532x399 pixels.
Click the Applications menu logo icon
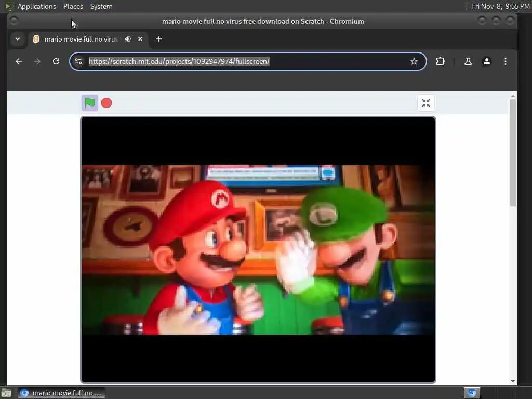[9, 6]
